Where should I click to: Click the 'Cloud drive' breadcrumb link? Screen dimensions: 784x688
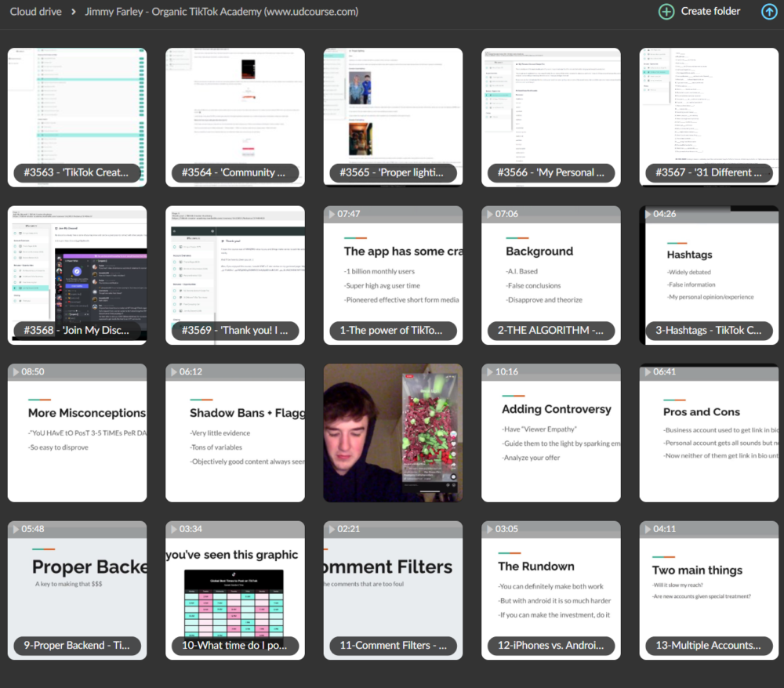pyautogui.click(x=35, y=11)
